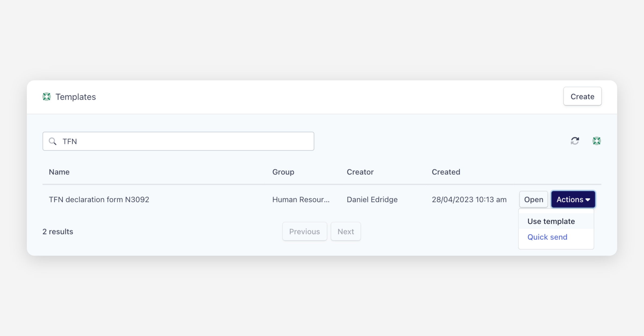Sort by the Creator column header
This screenshot has width=644, height=336.
(x=360, y=172)
